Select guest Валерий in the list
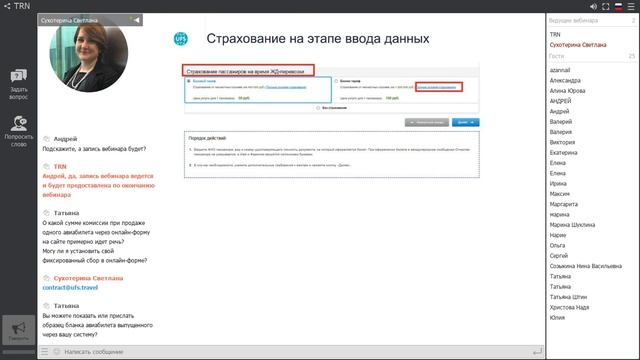 click(561, 122)
